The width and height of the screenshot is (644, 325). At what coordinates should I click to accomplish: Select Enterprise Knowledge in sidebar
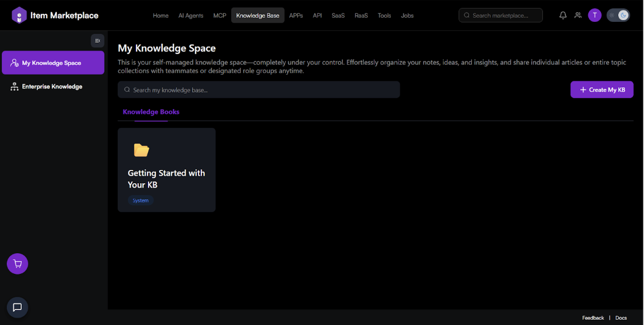(x=52, y=87)
